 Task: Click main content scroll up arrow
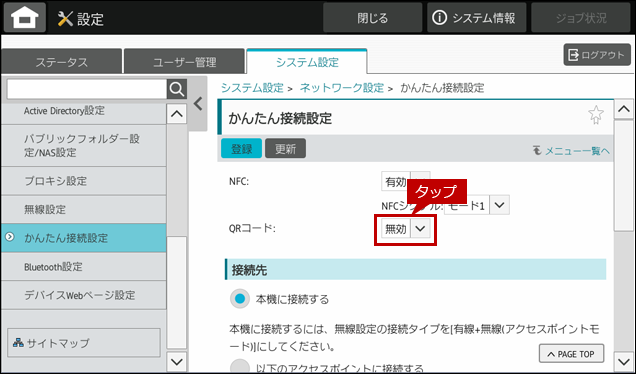(624, 109)
